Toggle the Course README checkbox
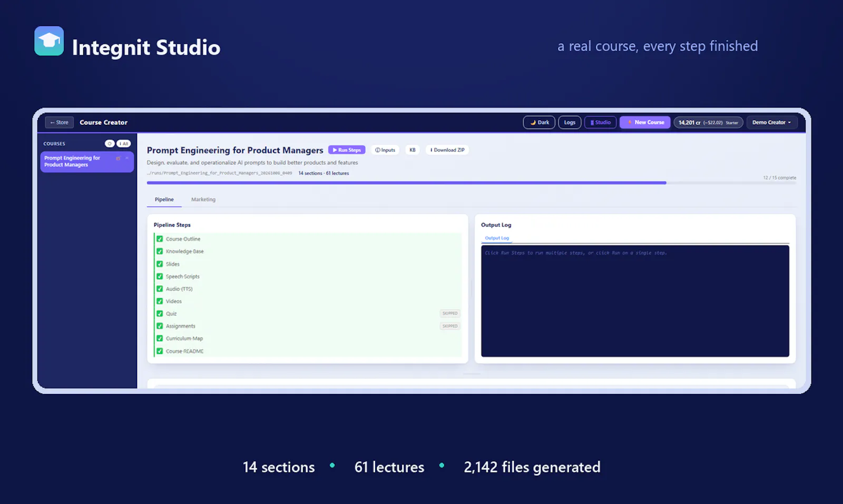The image size is (843, 504). (160, 351)
